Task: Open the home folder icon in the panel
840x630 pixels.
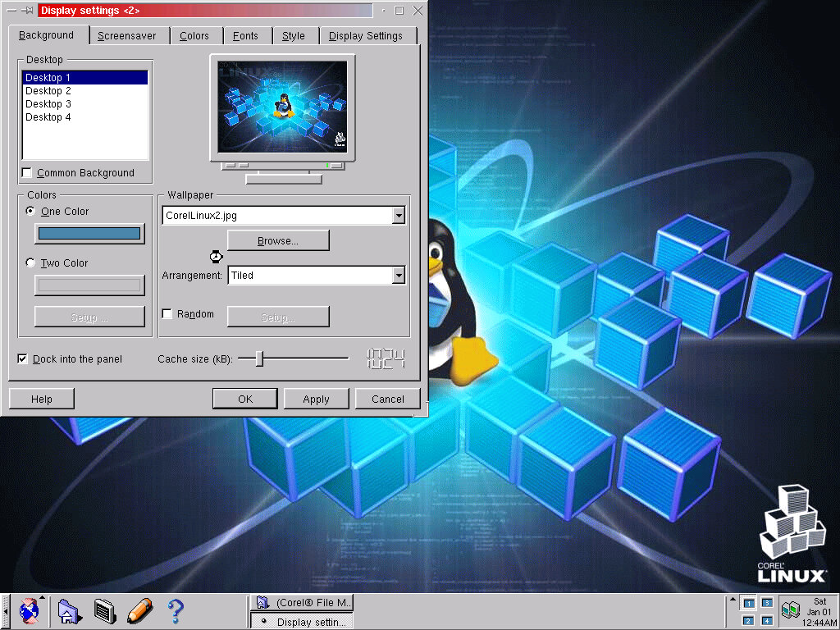Action: coord(68,611)
